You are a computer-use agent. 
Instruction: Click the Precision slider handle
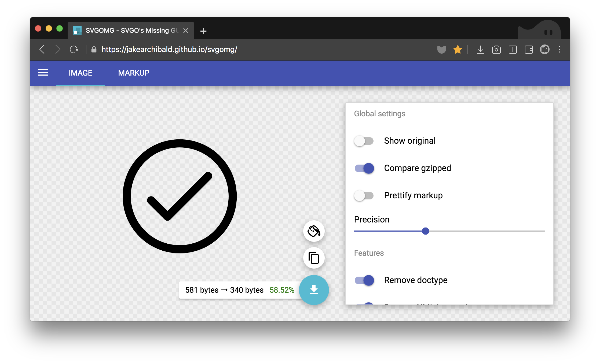coord(425,231)
